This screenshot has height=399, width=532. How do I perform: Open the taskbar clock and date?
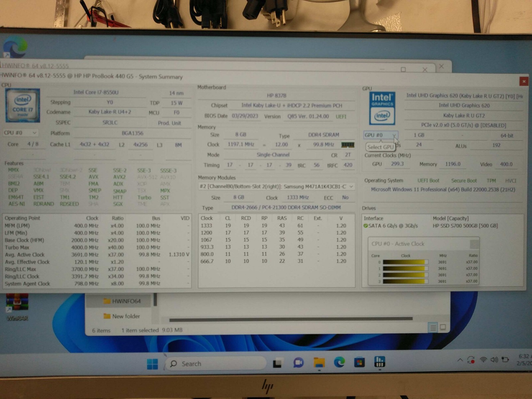(x=524, y=359)
